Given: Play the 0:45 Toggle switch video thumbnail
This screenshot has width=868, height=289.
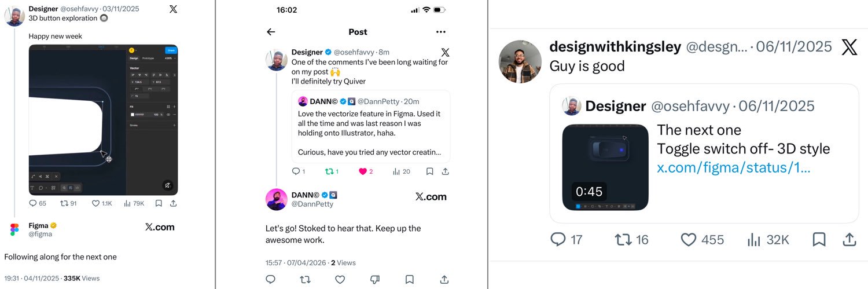Looking at the screenshot, I should click(605, 167).
